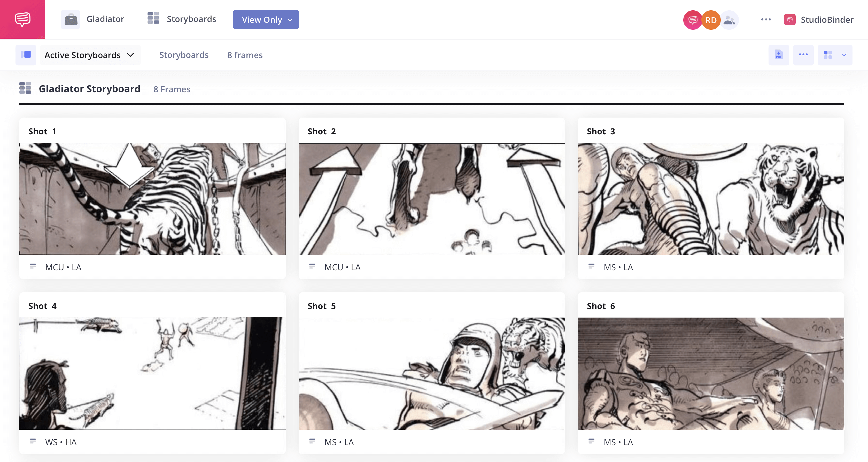Open the StudioBinder account menu label

(827, 20)
